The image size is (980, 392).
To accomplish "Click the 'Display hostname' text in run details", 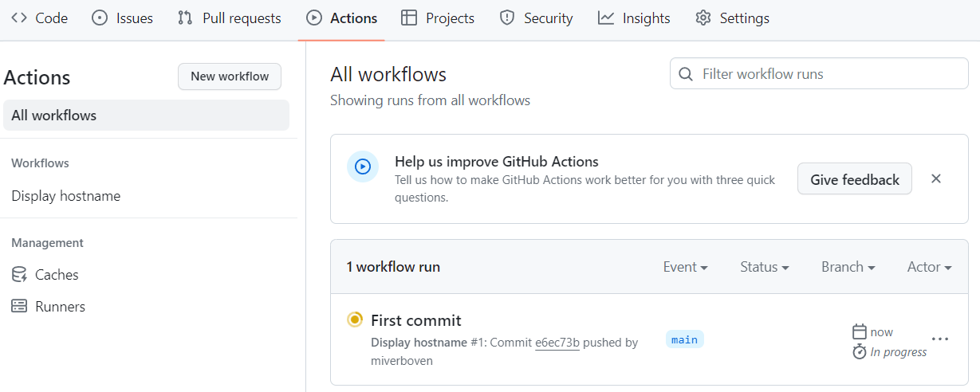I will click(x=419, y=343).
